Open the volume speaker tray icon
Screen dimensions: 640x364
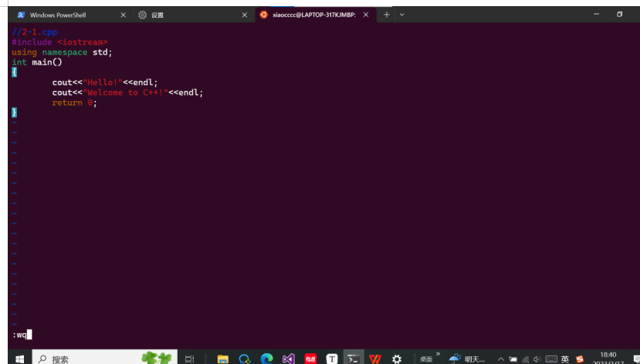point(537,359)
